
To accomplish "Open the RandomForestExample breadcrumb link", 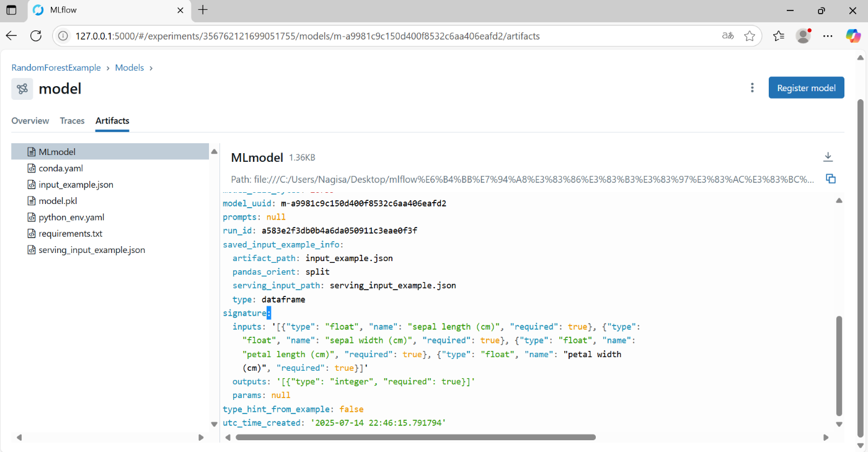I will pos(56,68).
